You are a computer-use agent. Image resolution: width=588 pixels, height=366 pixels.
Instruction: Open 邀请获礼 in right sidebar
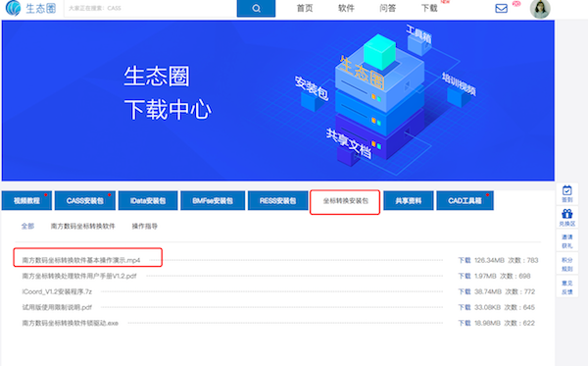pyautogui.click(x=567, y=241)
